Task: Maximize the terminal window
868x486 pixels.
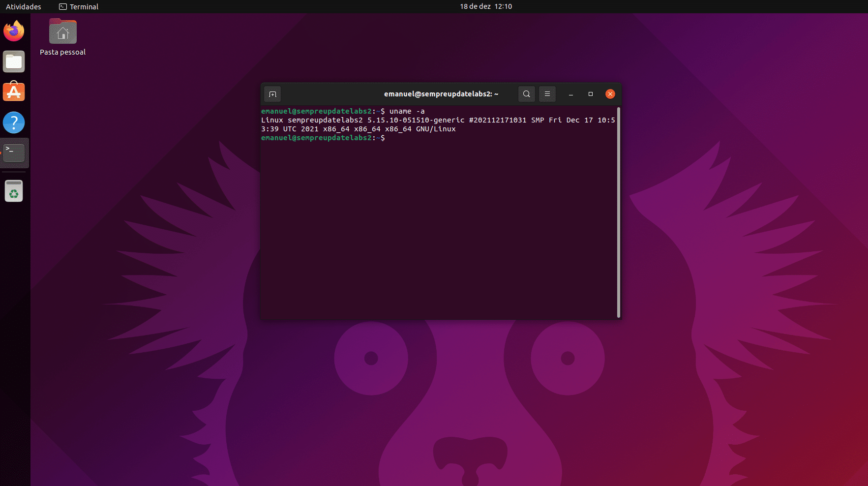Action: (591, 94)
